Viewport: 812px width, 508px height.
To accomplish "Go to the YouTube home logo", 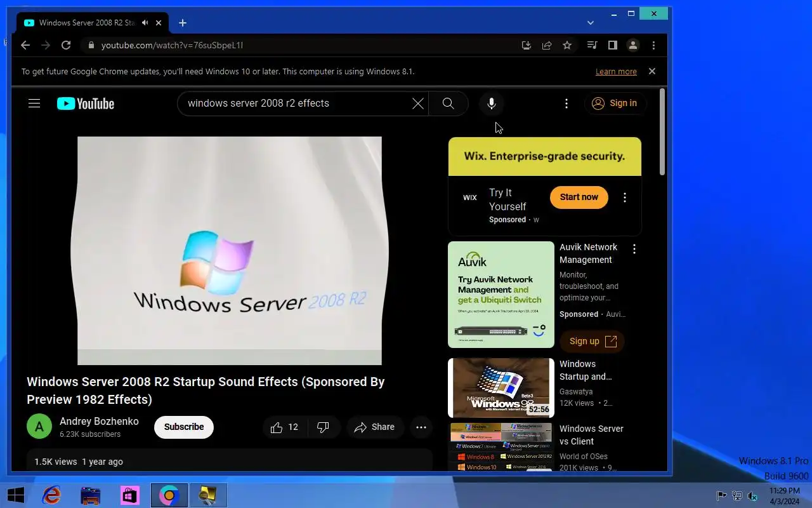I will tap(86, 104).
